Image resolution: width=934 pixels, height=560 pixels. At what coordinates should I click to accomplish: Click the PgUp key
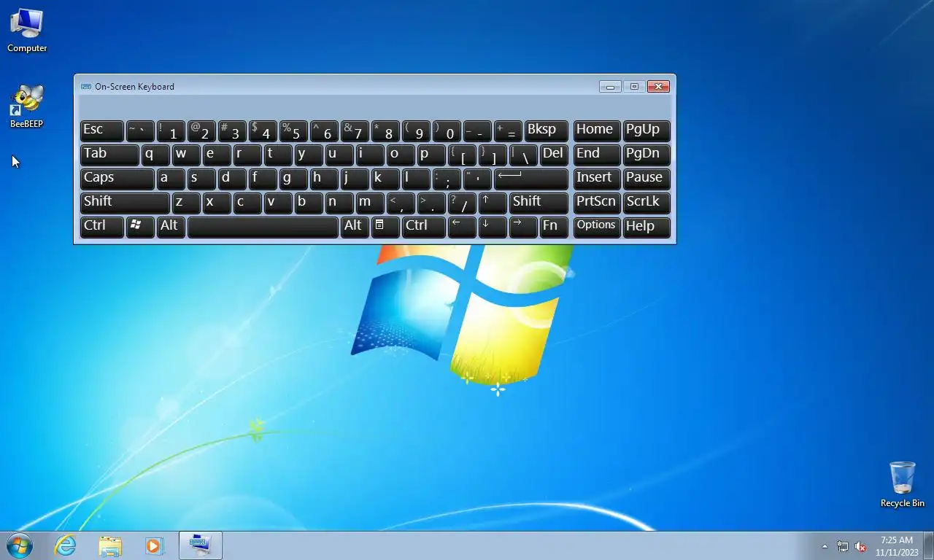tap(647, 131)
